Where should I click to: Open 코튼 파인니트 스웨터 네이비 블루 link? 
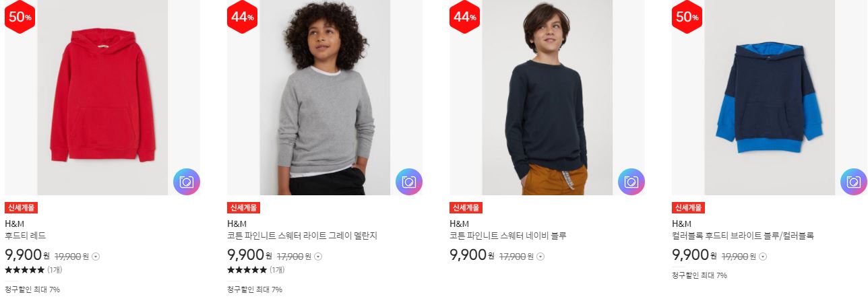[508, 236]
